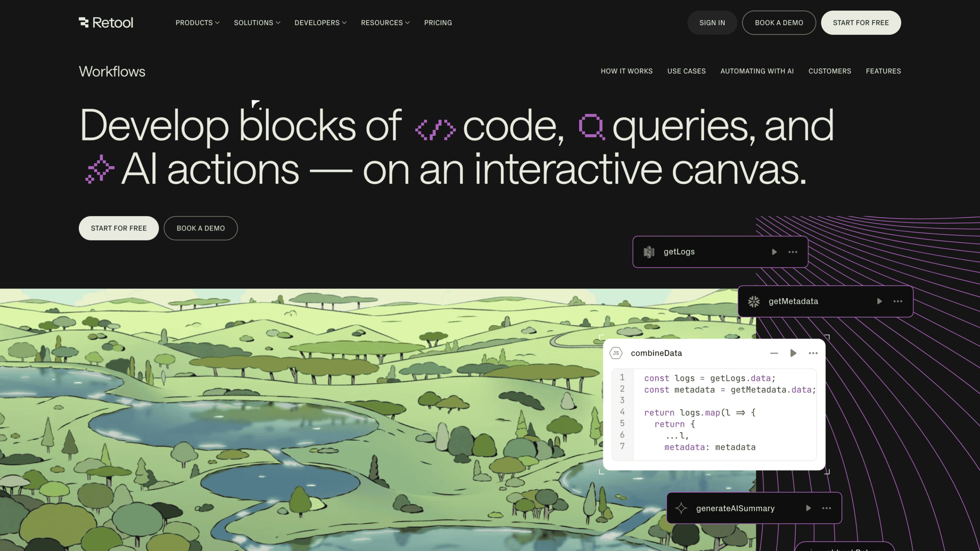Click the Retool logo
This screenshot has height=551, width=980.
(x=106, y=22)
